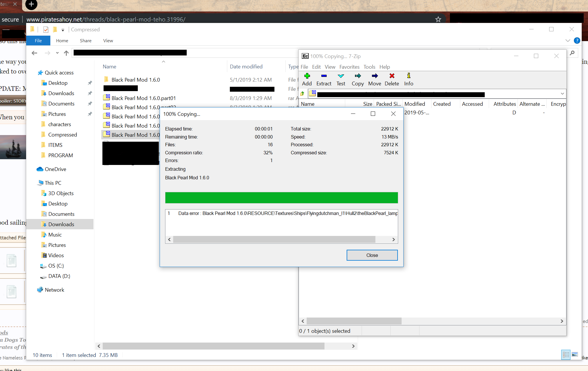The width and height of the screenshot is (588, 371).
Task: Open recent locations dropdown arrow
Action: pos(57,53)
